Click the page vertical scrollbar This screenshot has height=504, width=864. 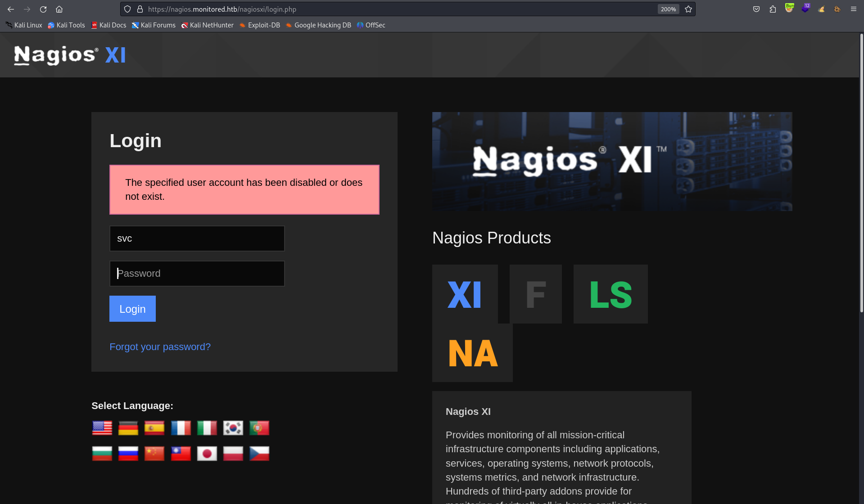click(861, 173)
